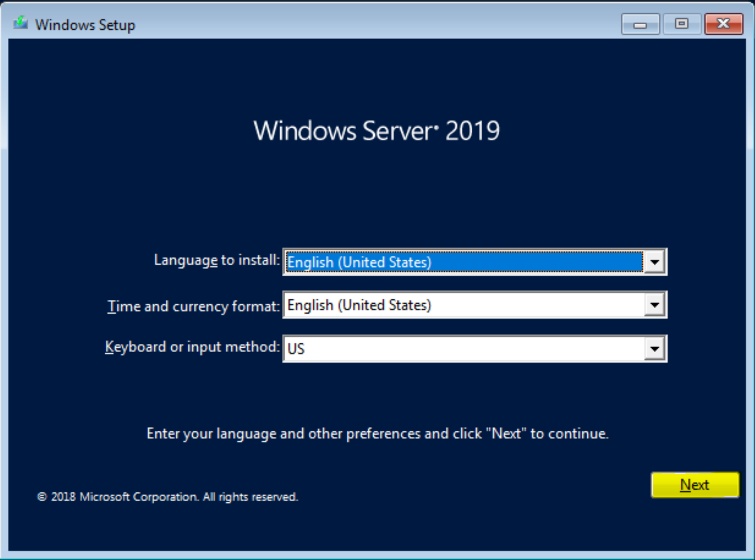Click the Windows Setup title bar icon
The height and width of the screenshot is (560, 755).
pyautogui.click(x=20, y=23)
